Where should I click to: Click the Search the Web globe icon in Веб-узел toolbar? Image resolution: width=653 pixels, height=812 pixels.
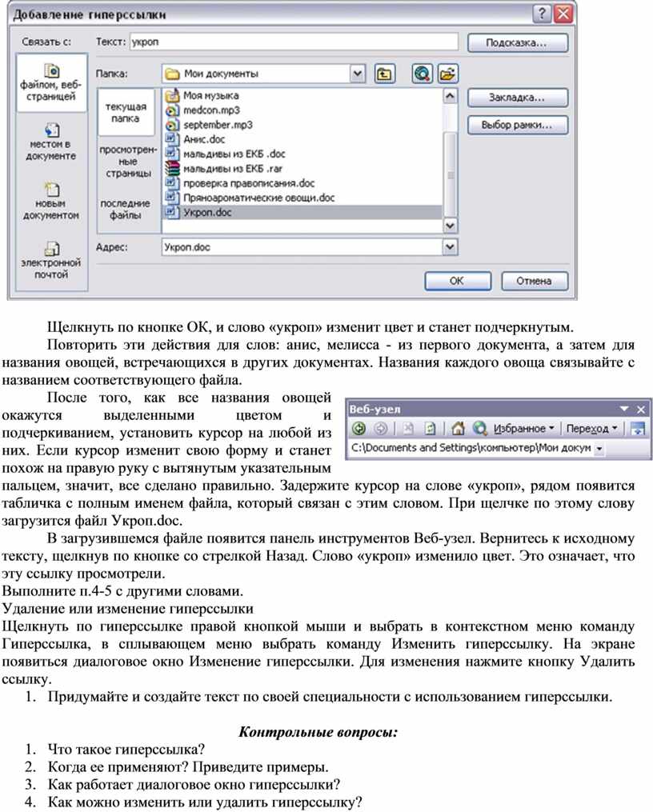pyautogui.click(x=479, y=428)
